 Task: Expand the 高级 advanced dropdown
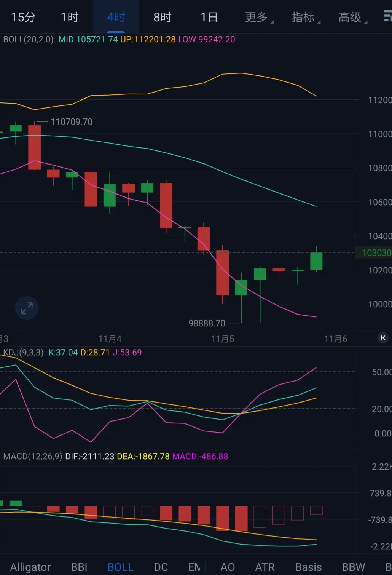352,17
